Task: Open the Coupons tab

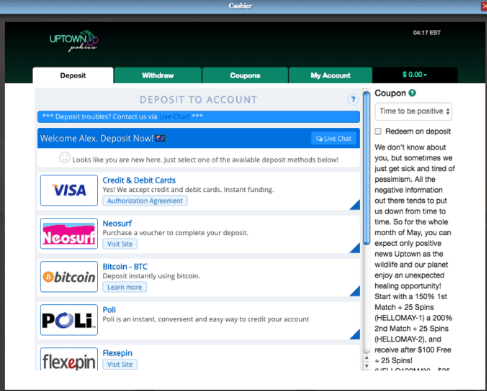Action: 245,75
